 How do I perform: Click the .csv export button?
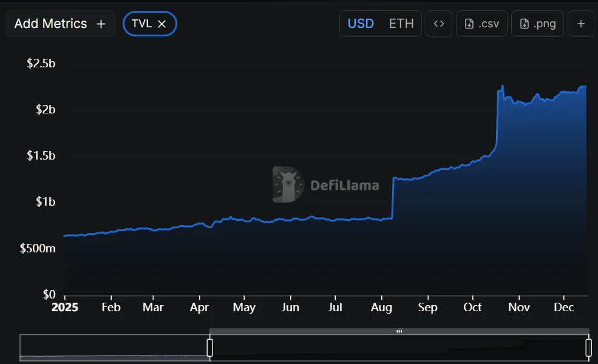click(481, 23)
